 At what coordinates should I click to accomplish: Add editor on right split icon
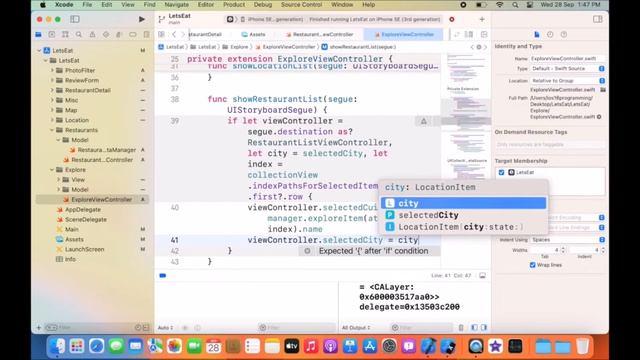coord(484,35)
